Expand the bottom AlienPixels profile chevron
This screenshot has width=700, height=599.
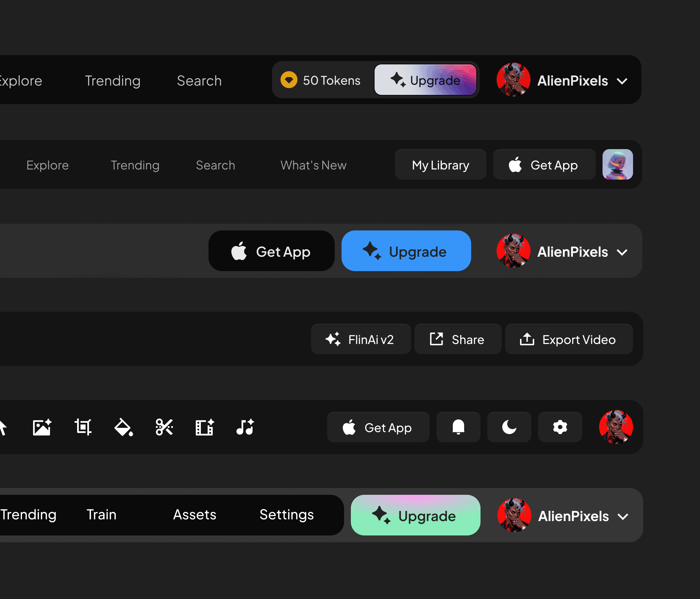pos(623,516)
